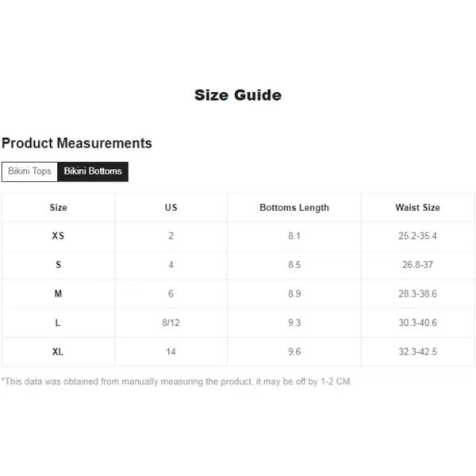The image size is (476, 476).
Task: Click the 8/12 US size cell
Action: click(x=171, y=323)
